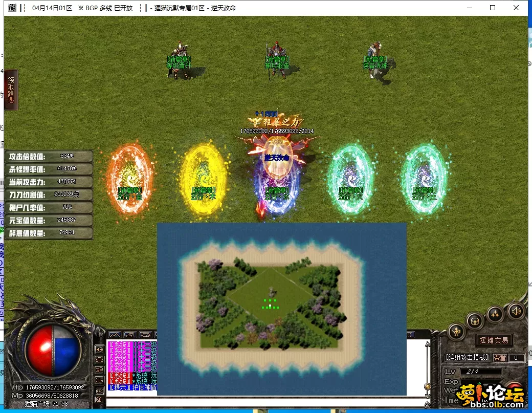Close the game window
Image resolution: width=532 pixels, height=413 pixels.
pyautogui.click(x=516, y=8)
